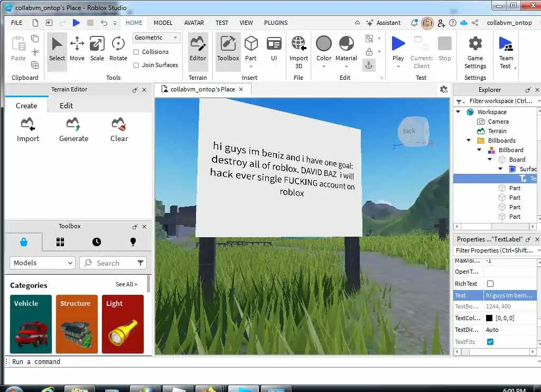Collapse the SurfaceGui tree node
541x392 pixels.
(x=500, y=169)
